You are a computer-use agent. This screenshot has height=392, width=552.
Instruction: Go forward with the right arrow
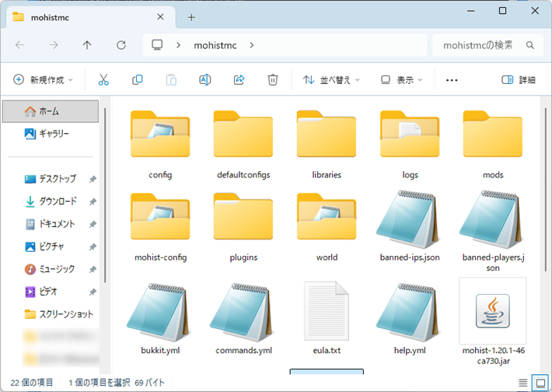click(x=54, y=45)
